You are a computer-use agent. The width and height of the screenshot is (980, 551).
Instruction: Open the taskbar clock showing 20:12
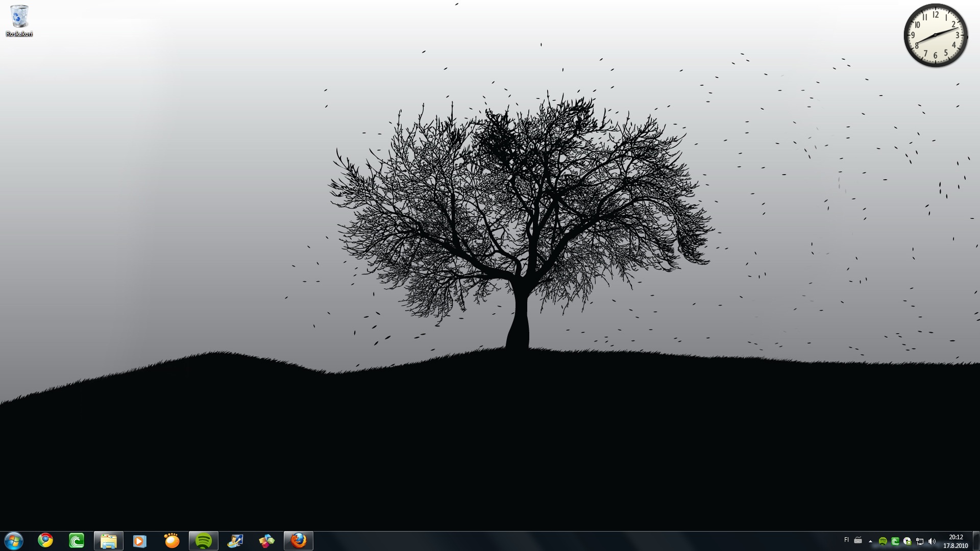pos(955,541)
